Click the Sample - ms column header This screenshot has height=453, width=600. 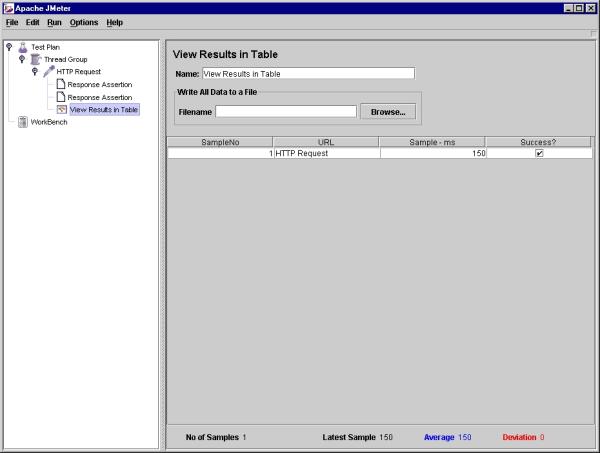432,142
